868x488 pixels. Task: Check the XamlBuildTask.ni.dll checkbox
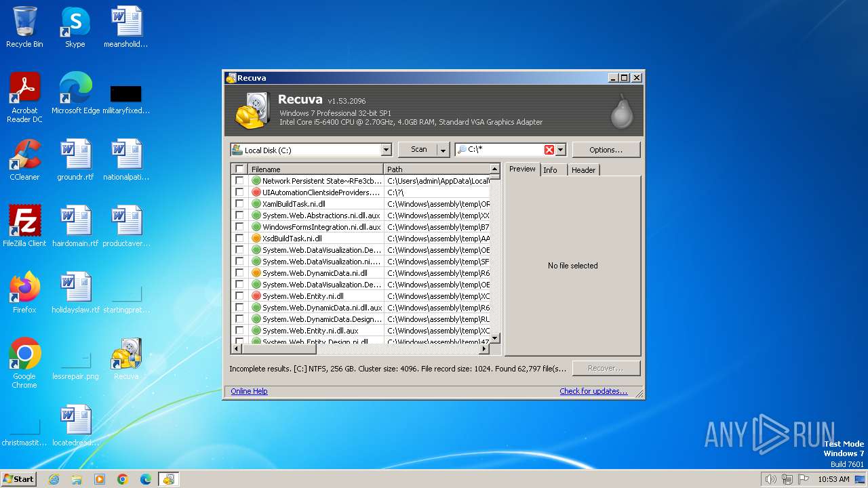(x=239, y=204)
